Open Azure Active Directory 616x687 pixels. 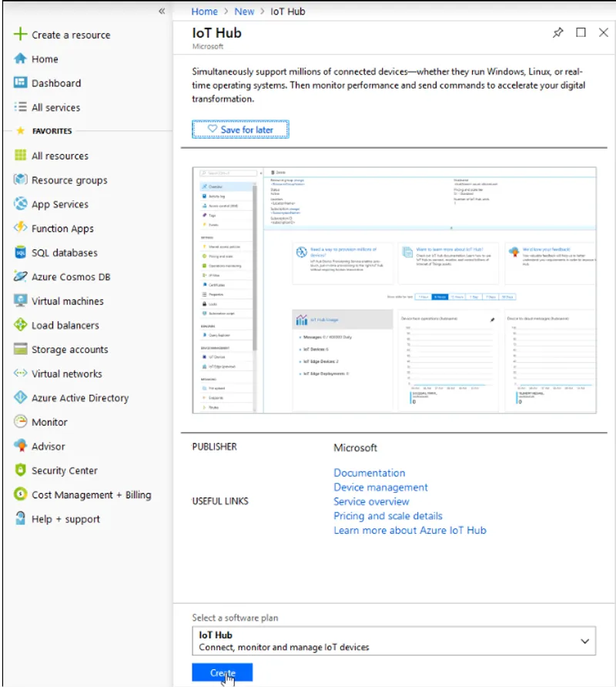click(x=20, y=398)
